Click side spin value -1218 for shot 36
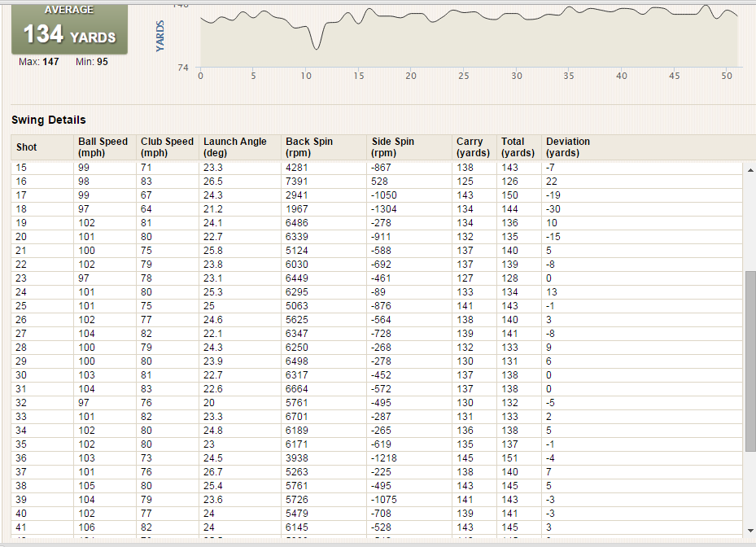This screenshot has width=756, height=547. point(384,457)
